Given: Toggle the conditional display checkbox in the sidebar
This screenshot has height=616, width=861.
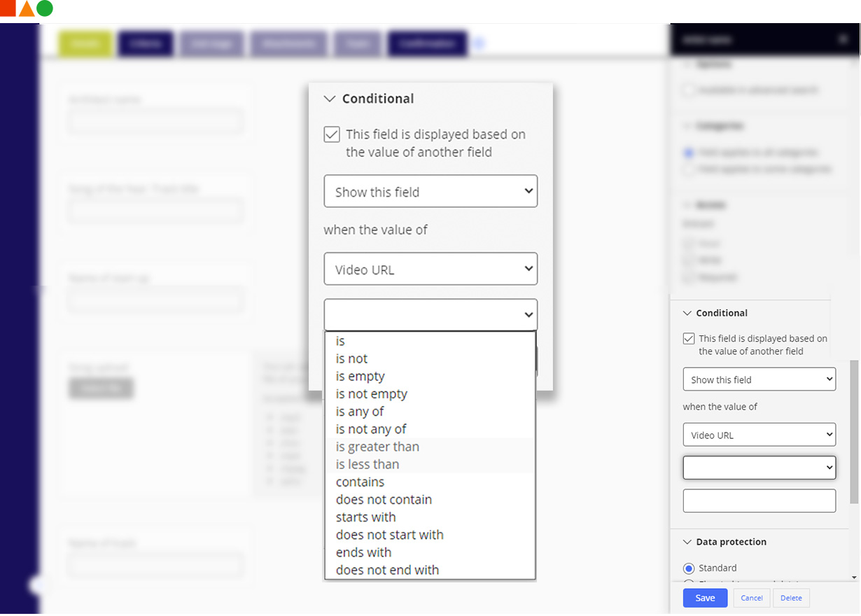Looking at the screenshot, I should click(689, 338).
